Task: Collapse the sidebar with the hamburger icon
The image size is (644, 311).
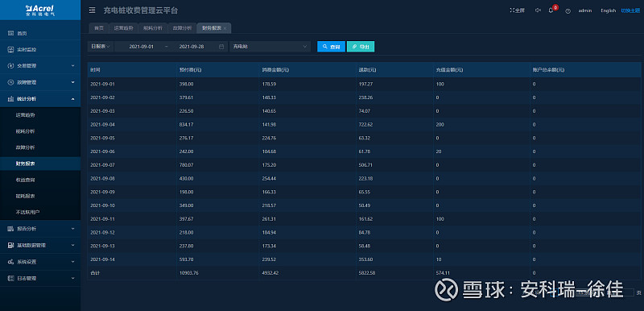Action: pos(92,10)
